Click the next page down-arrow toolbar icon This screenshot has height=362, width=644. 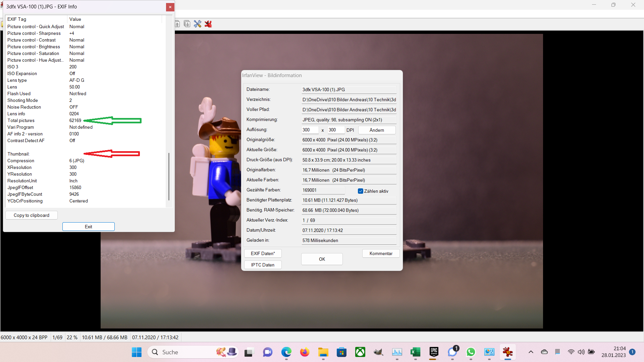click(187, 24)
